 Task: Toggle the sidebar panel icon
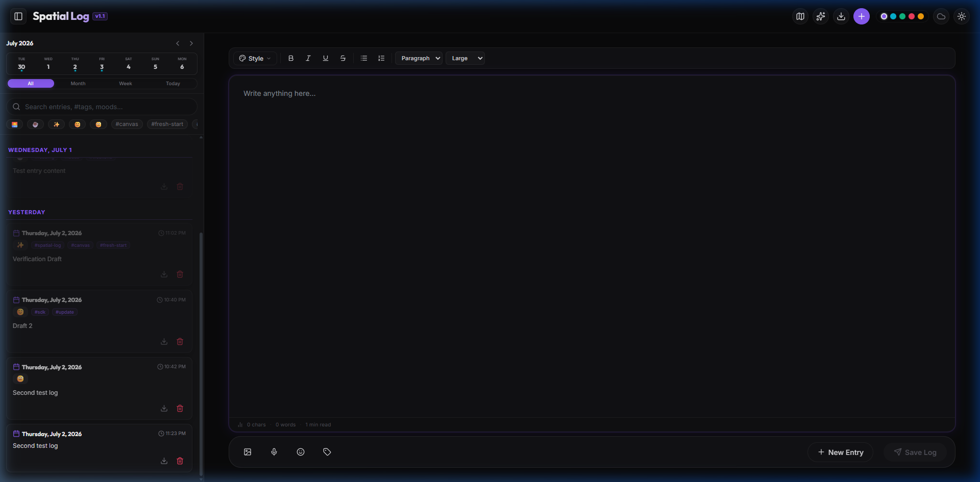pyautogui.click(x=18, y=16)
